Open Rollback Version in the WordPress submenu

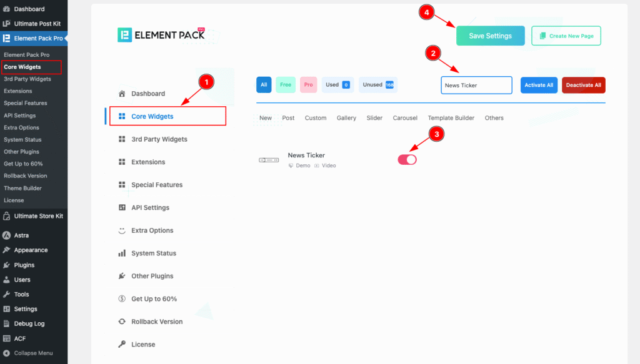tap(25, 175)
